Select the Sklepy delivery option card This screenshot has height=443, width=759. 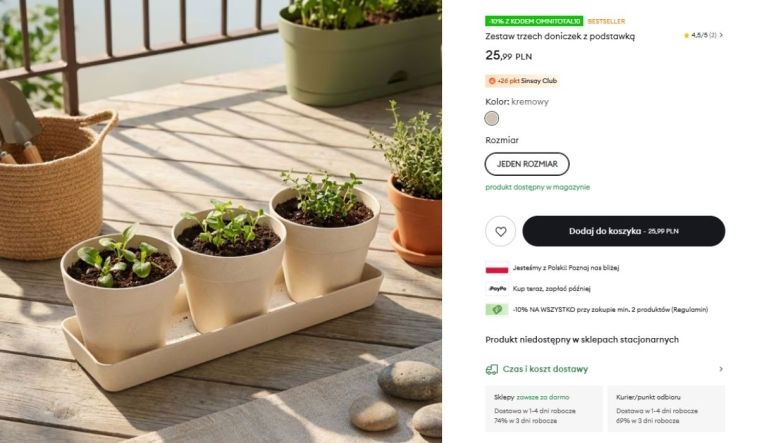(543, 409)
